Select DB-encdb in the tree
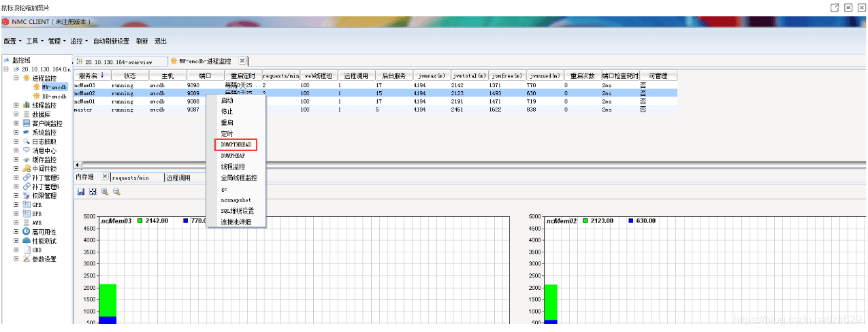Viewport: 868px width, 332px height. [x=54, y=96]
